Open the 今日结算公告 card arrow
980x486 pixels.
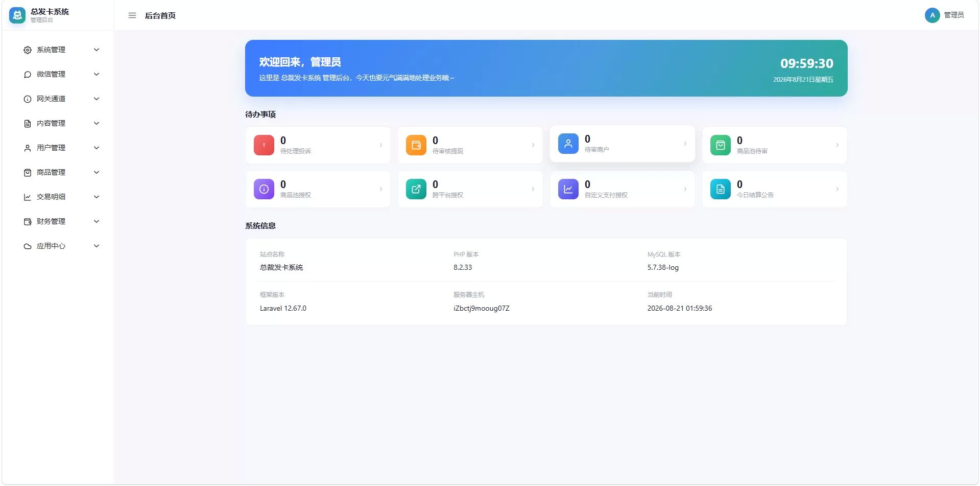click(837, 189)
